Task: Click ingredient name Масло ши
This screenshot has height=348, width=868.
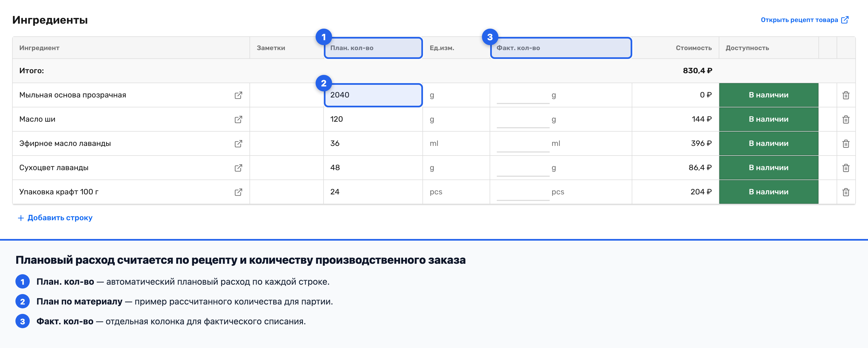Action: click(x=37, y=119)
